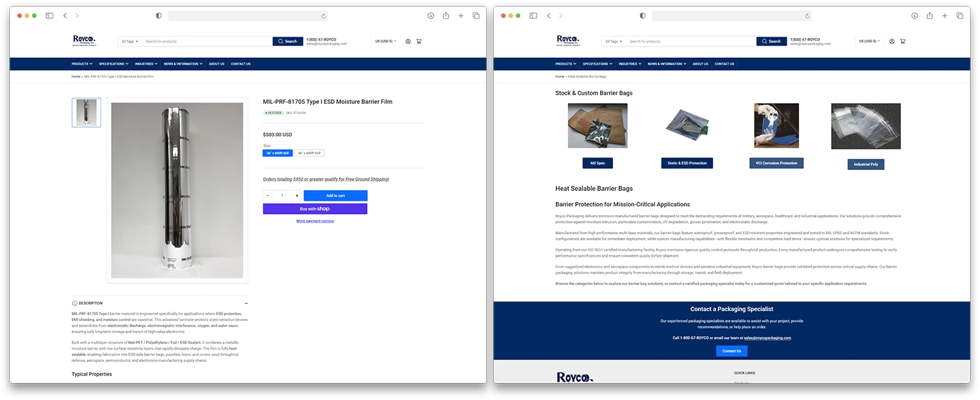Toggle sidebar icon in right Safari window

[533, 16]
